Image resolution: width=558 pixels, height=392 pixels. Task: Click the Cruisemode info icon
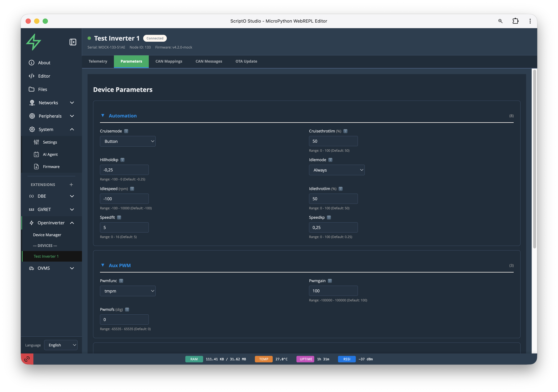(x=126, y=131)
